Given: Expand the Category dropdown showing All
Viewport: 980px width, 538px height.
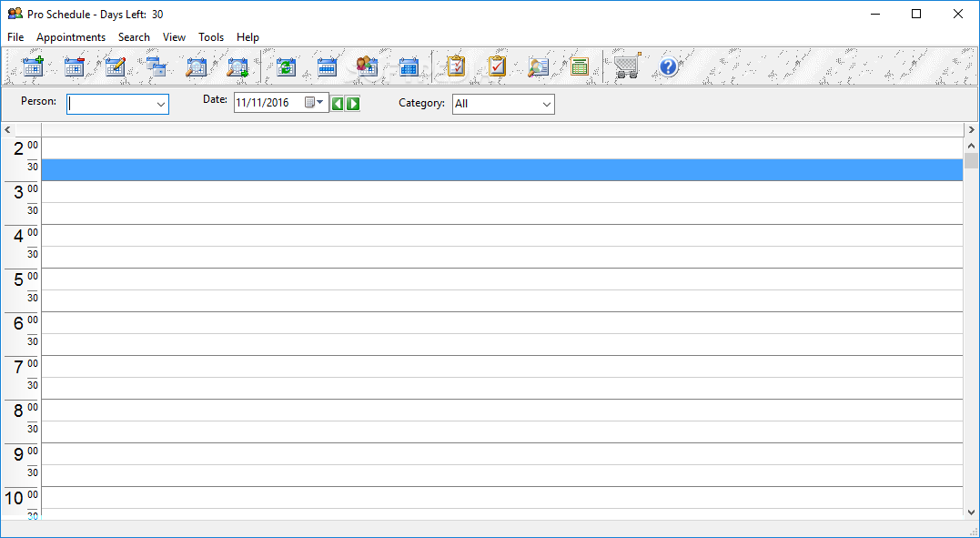Looking at the screenshot, I should click(546, 105).
